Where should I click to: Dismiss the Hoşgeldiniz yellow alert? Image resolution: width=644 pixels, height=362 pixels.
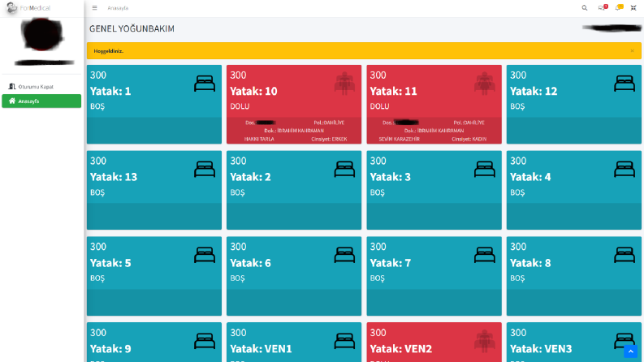click(x=632, y=51)
